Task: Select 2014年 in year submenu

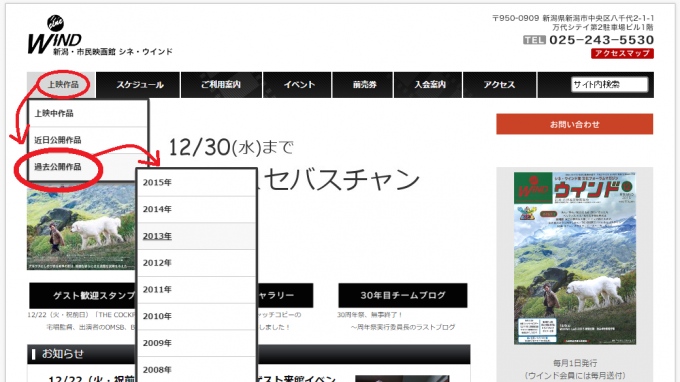Action: 196,209
